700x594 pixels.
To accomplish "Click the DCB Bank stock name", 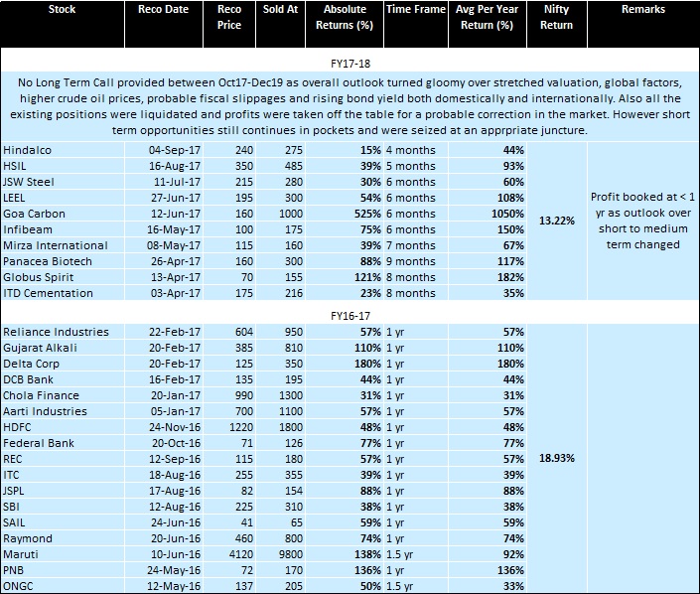I will tap(28, 379).
